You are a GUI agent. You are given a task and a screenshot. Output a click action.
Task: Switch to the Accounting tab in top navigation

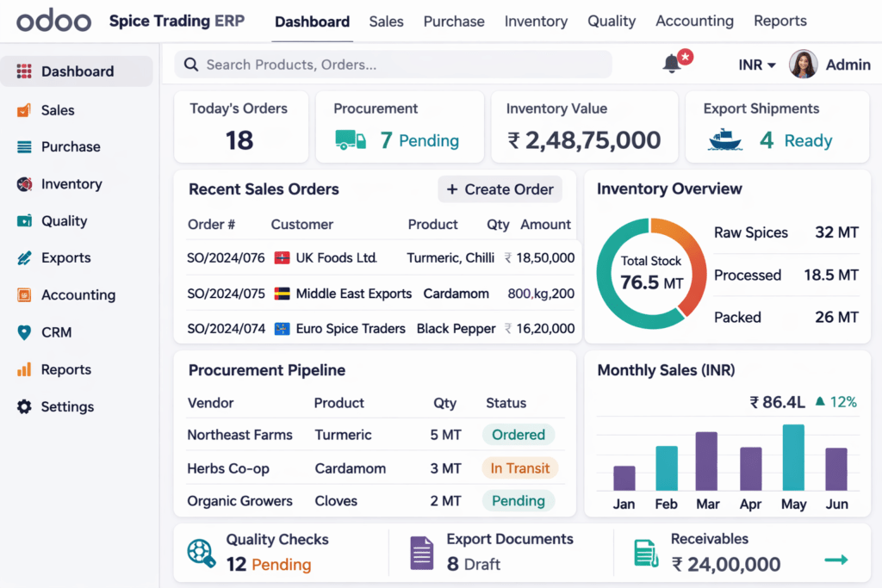(694, 21)
